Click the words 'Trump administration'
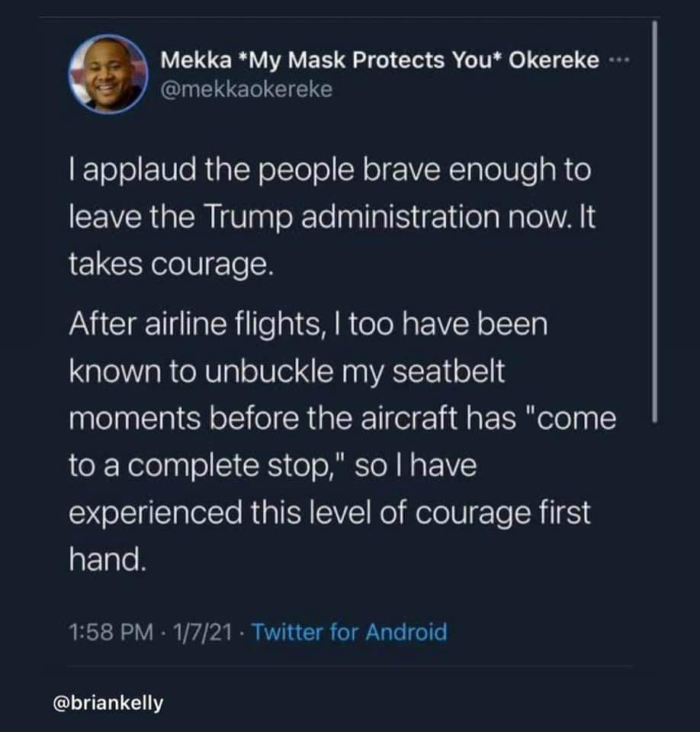 click(352, 217)
